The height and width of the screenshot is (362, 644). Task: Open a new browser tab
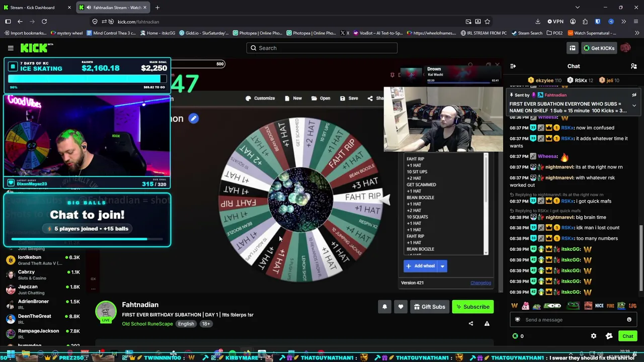157,8
